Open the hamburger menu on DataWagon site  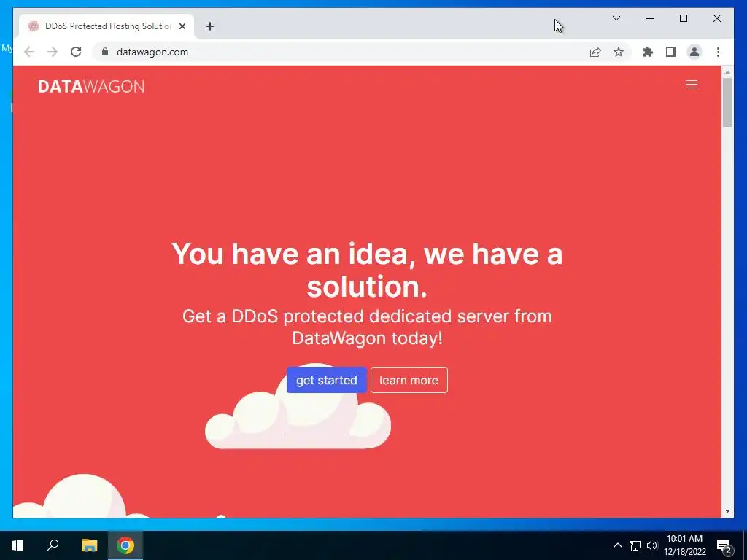(x=692, y=85)
